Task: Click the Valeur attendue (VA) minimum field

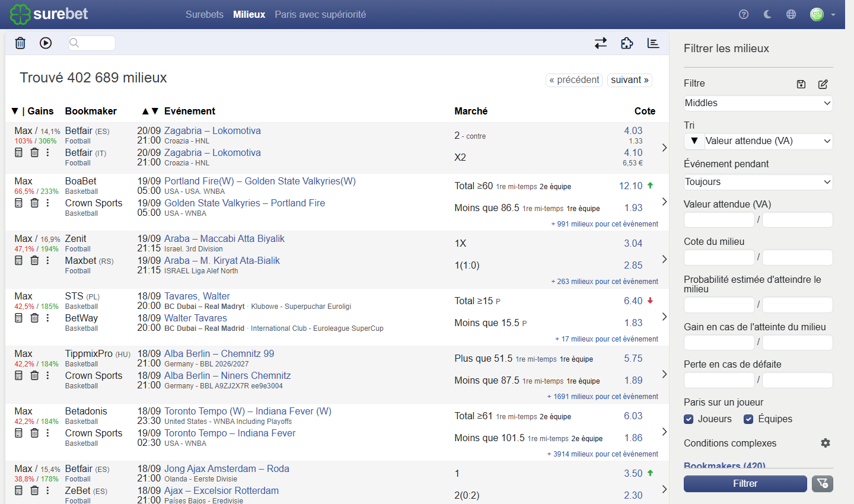Action: point(719,220)
